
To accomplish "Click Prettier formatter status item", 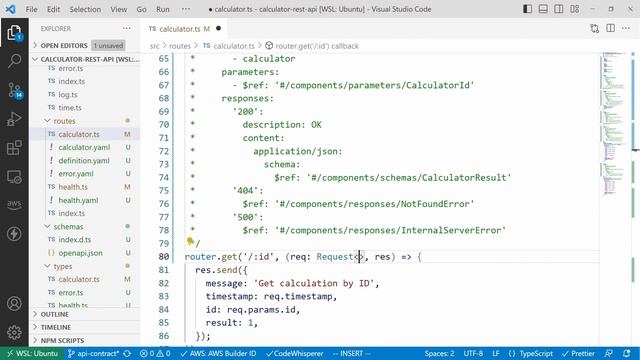I will point(578,353).
